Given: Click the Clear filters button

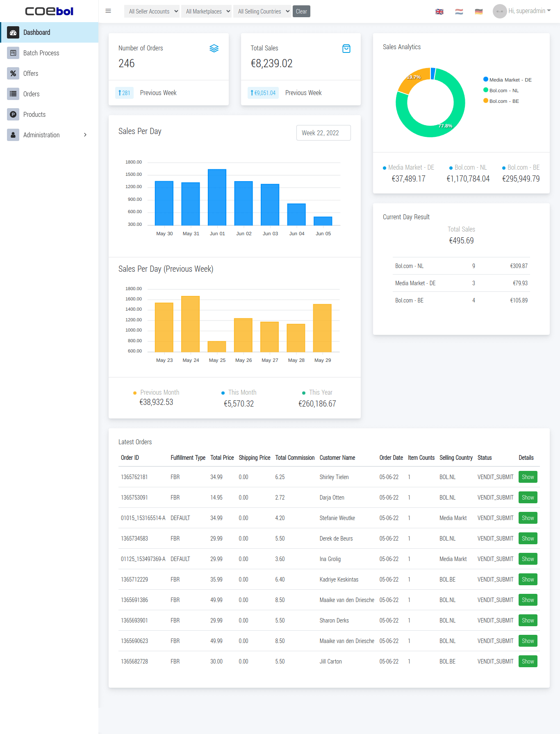Looking at the screenshot, I should [301, 11].
